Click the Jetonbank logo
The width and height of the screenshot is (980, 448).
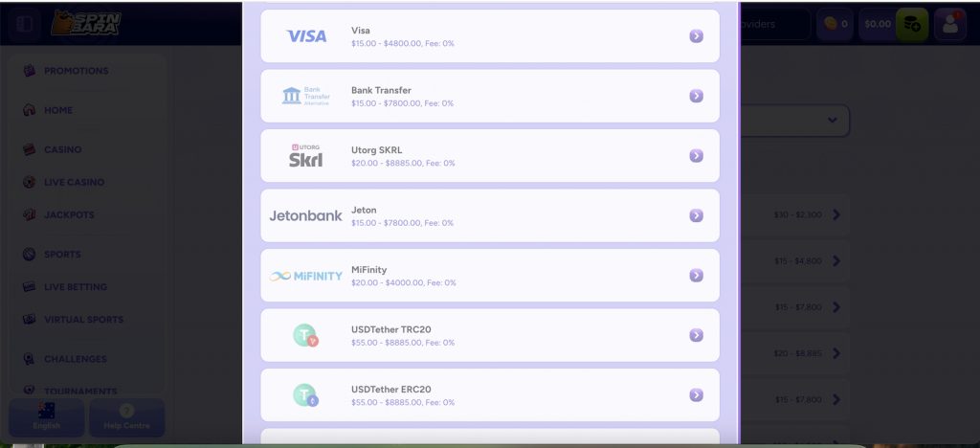tap(306, 216)
